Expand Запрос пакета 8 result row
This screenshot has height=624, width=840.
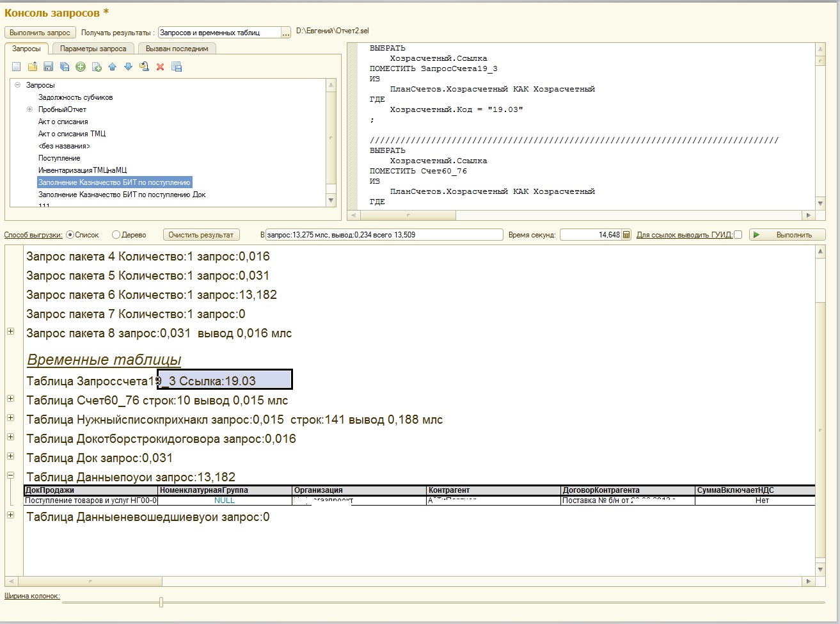tap(11, 331)
